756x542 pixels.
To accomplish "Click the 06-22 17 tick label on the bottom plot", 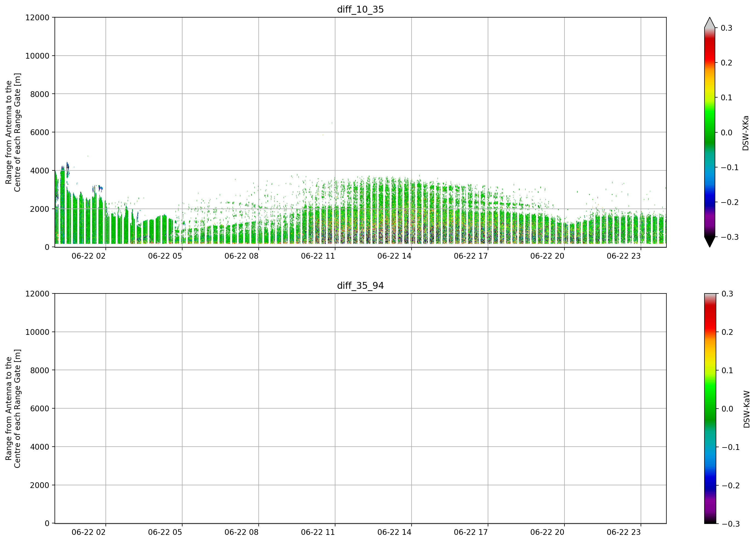I will (471, 532).
